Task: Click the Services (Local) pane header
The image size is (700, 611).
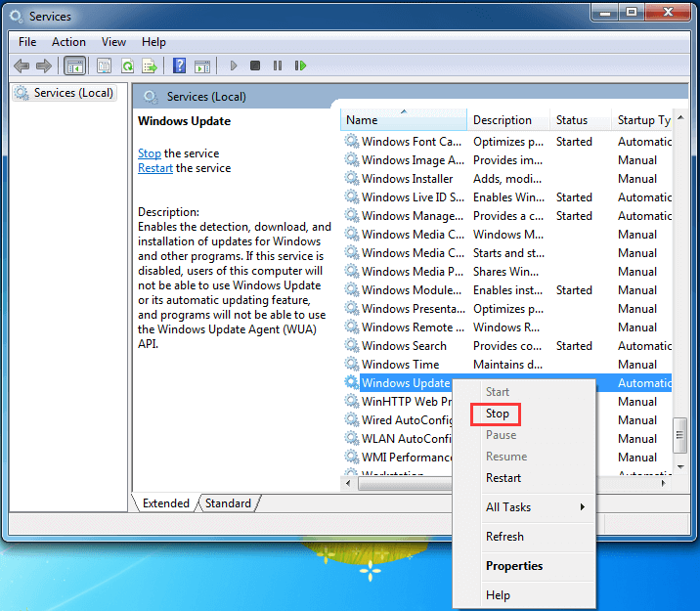Action: (x=206, y=97)
